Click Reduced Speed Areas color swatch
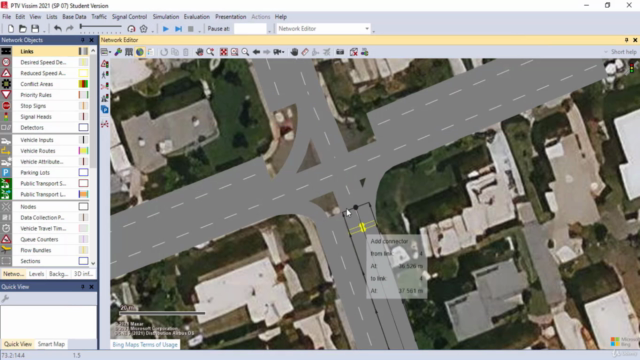The width and height of the screenshot is (640, 360). tap(83, 73)
